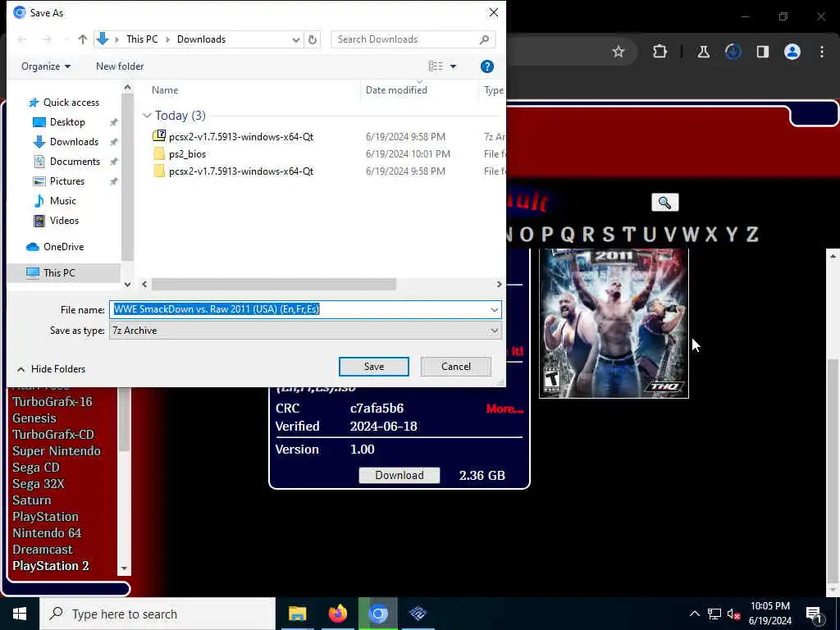The height and width of the screenshot is (630, 840).
Task: Open File Explorer from taskbar
Action: pos(297,614)
